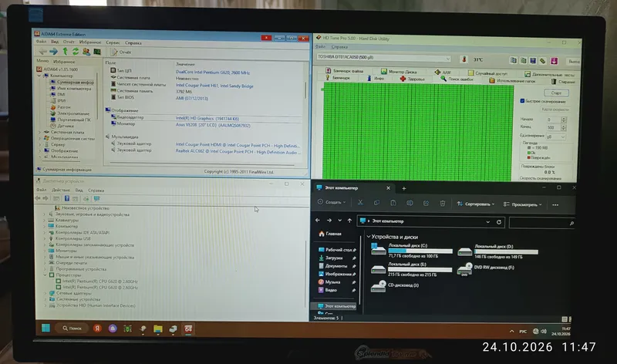Select Локальный диск (C:) in Explorer

tap(412, 251)
